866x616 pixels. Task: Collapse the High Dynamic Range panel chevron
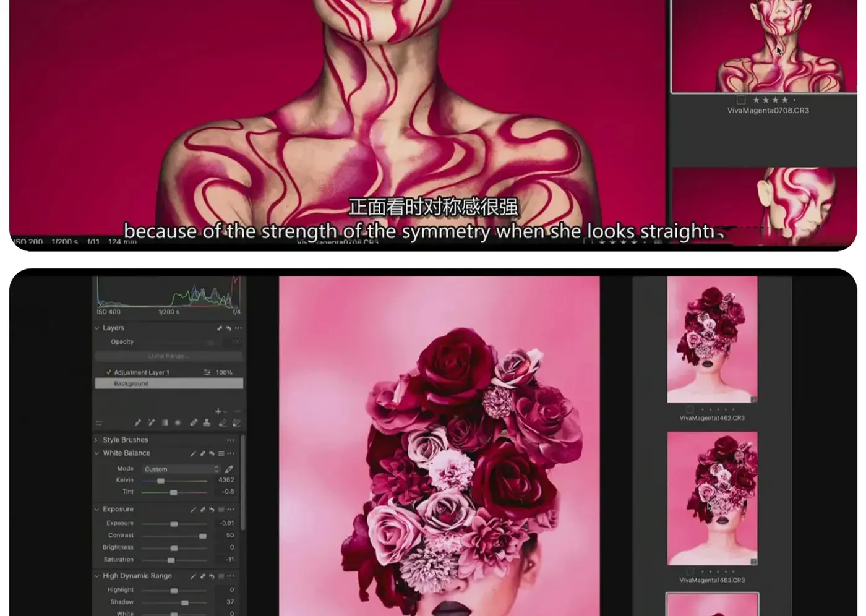96,576
